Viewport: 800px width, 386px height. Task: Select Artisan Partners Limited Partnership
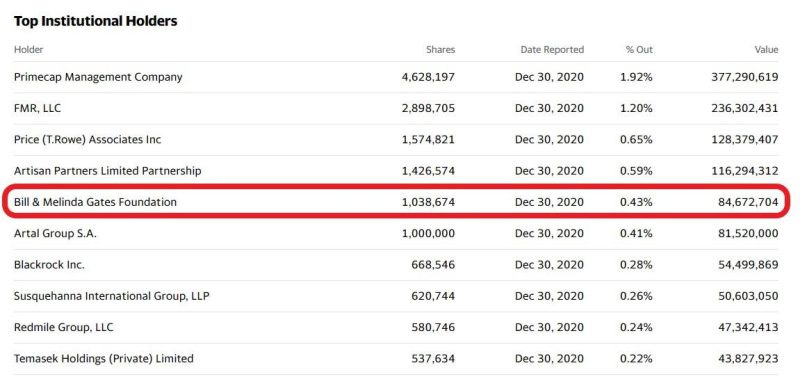point(108,171)
